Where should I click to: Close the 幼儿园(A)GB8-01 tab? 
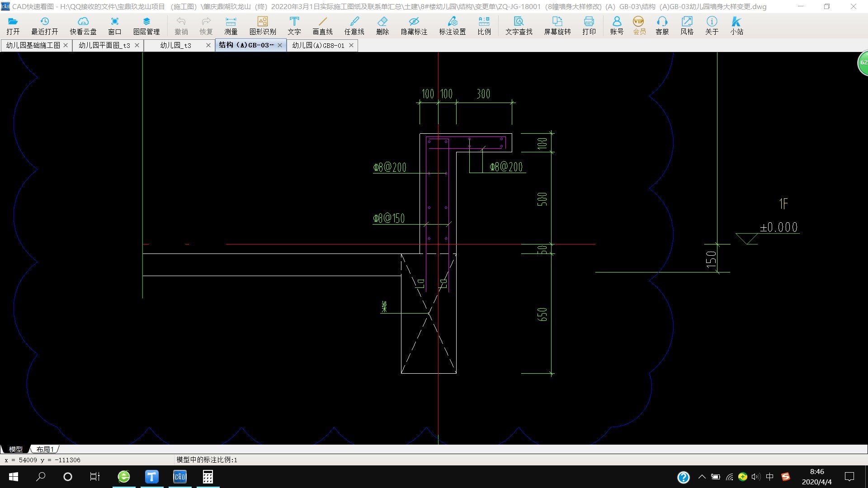(351, 45)
